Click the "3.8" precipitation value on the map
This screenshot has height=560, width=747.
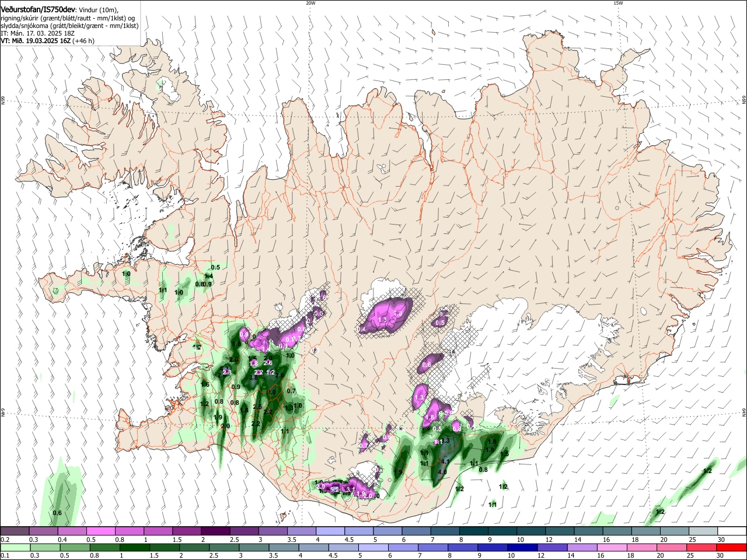pos(253,378)
